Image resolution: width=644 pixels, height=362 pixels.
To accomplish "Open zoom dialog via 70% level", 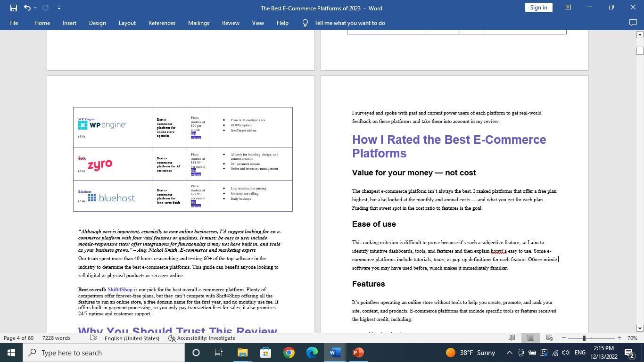I will click(632, 338).
